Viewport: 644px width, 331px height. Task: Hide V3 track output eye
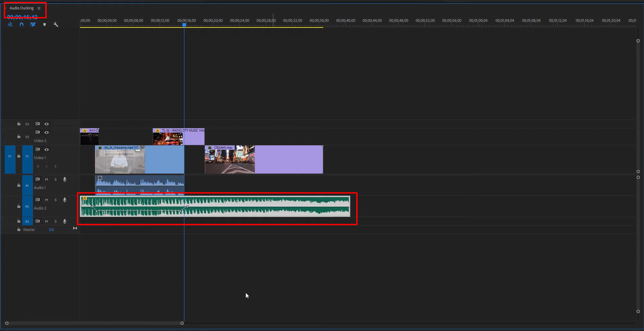[x=46, y=123]
